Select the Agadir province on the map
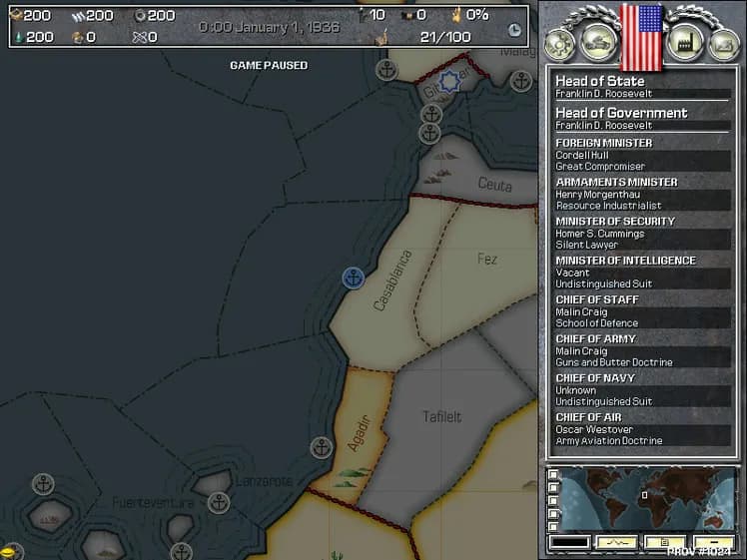The height and width of the screenshot is (560, 747). point(359,433)
